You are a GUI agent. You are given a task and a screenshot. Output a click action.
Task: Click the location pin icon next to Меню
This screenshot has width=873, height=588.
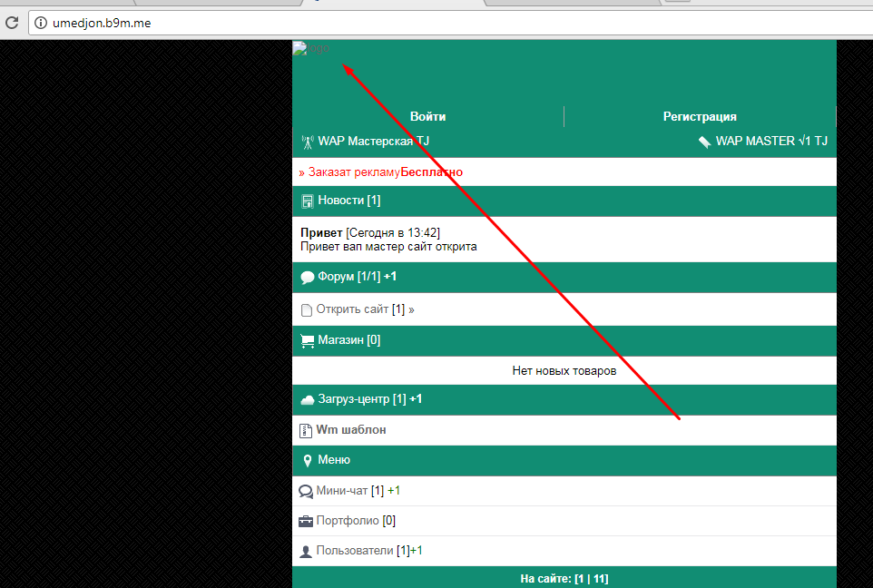click(x=307, y=461)
